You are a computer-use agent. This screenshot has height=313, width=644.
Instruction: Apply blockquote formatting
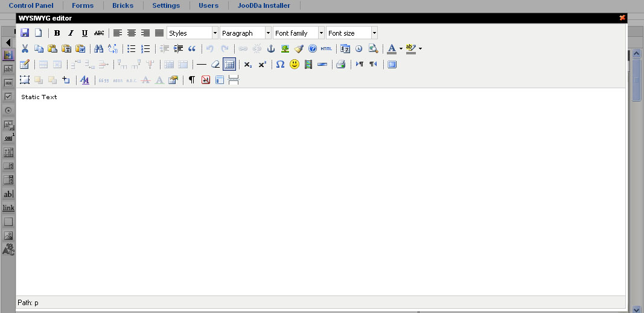coord(192,48)
